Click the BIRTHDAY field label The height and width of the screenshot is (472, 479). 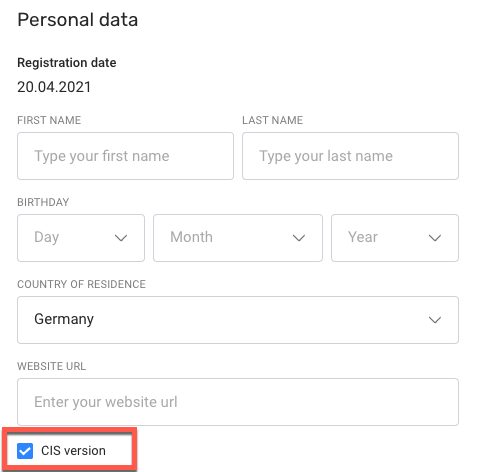click(43, 202)
